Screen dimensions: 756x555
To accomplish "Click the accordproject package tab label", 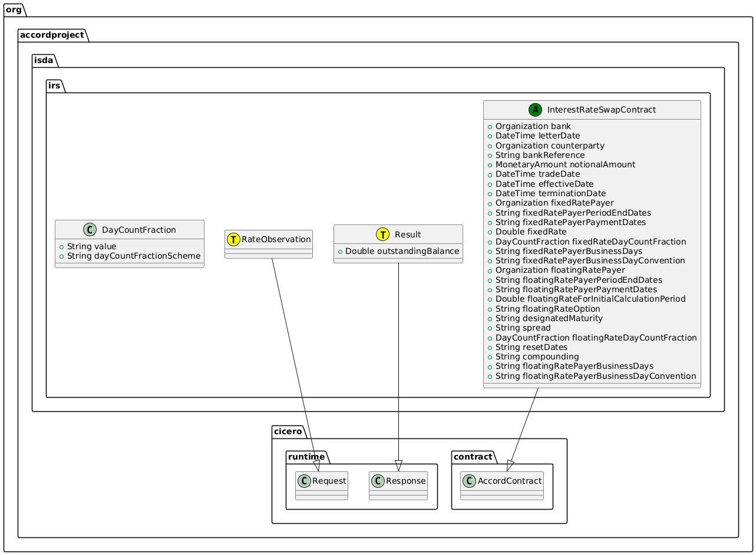I will click(x=52, y=35).
